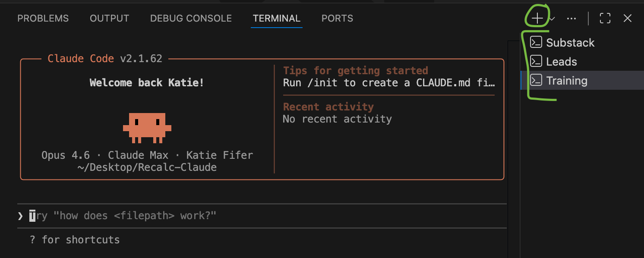Screen dimensions: 644x258
Task: Click the 'Welcome back Katie!' text
Action: click(x=147, y=83)
